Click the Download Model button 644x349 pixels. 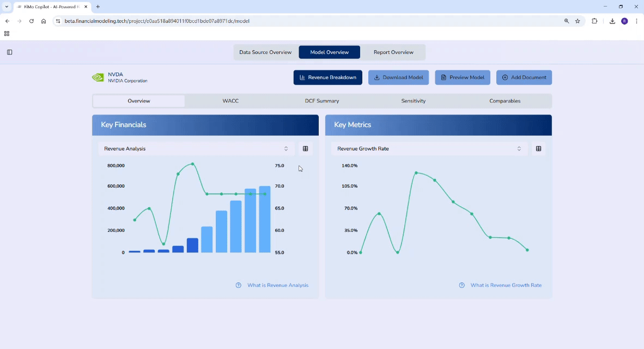pyautogui.click(x=398, y=77)
